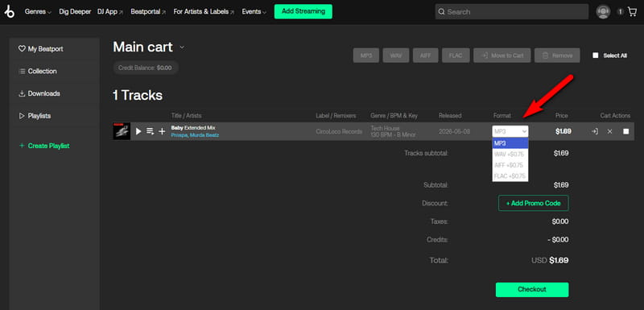Select MP3 option in format list
The width and height of the screenshot is (644, 310).
tap(510, 143)
